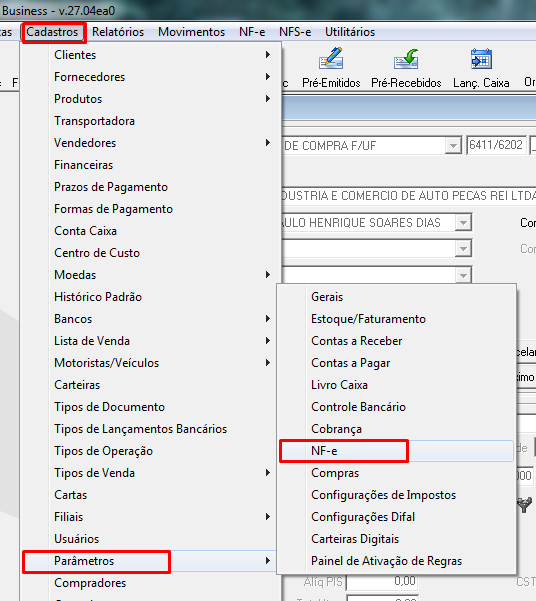Click the Alíq PIS value field
Image resolution: width=536 pixels, height=601 pixels.
[381, 582]
